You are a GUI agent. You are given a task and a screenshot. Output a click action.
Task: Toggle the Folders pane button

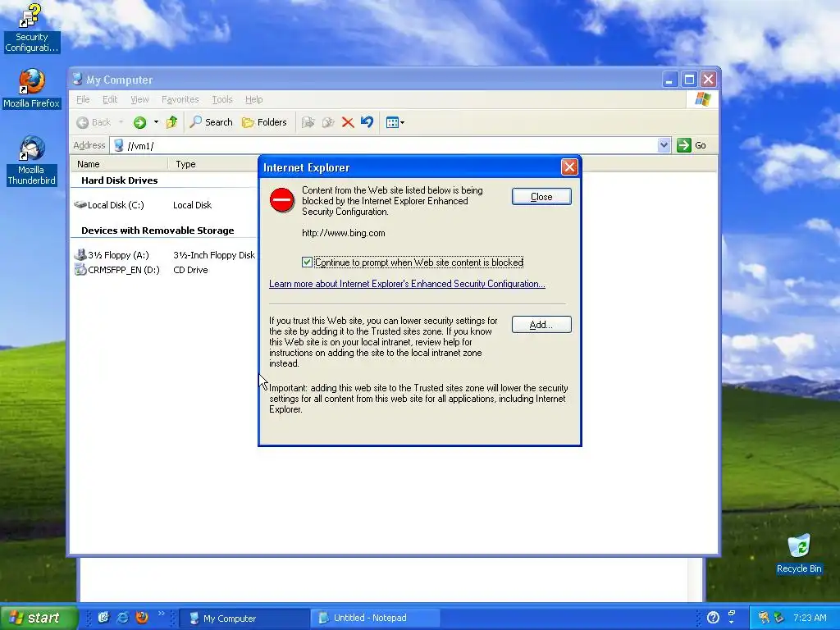[265, 122]
